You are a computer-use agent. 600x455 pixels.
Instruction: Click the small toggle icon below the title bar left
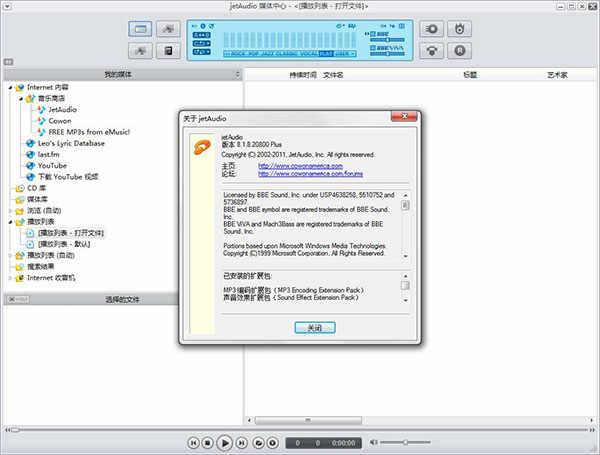click(x=8, y=62)
